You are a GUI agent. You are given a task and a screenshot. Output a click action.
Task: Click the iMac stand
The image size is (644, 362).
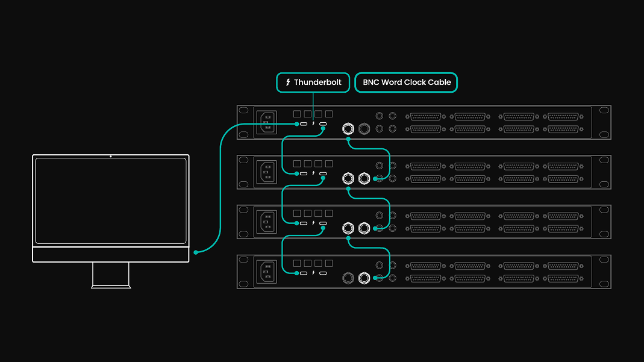pos(111,275)
